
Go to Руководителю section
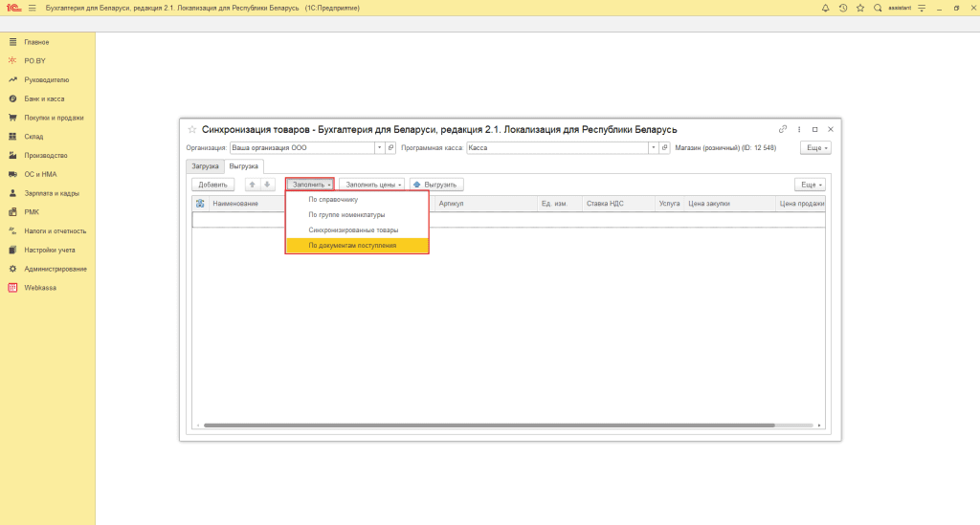[48, 80]
